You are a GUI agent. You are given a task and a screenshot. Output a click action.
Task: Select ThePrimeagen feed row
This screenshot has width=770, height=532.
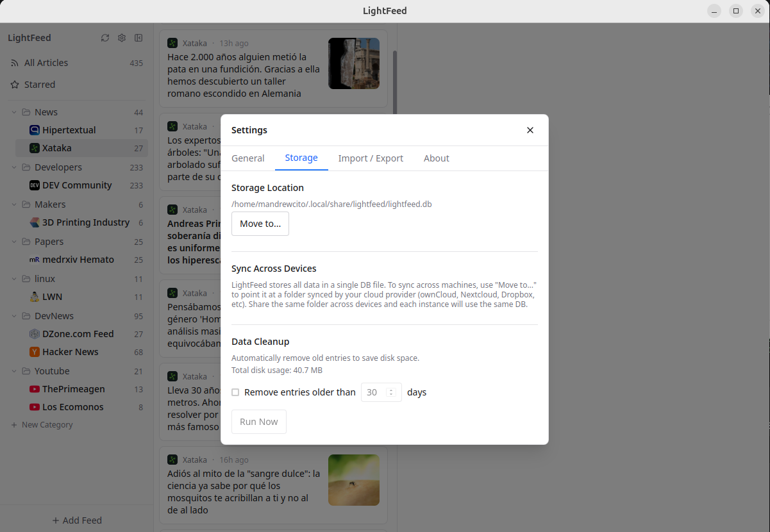coord(81,389)
